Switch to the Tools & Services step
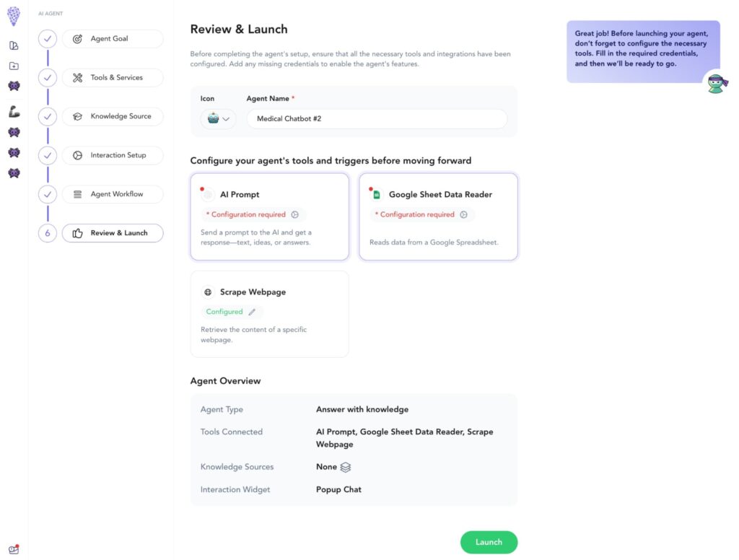This screenshot has width=739, height=560. [112, 77]
